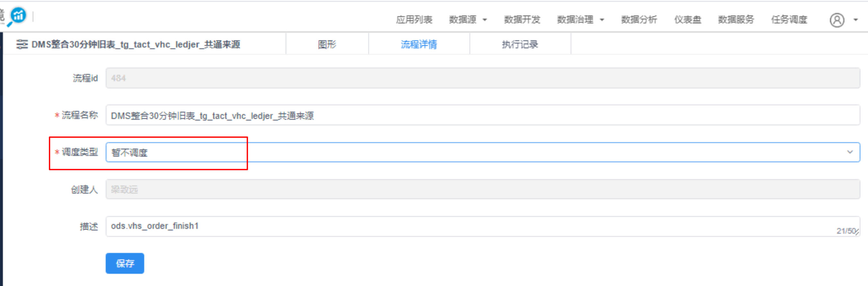
Task: Click the 流程名称 field label
Action: pos(80,115)
